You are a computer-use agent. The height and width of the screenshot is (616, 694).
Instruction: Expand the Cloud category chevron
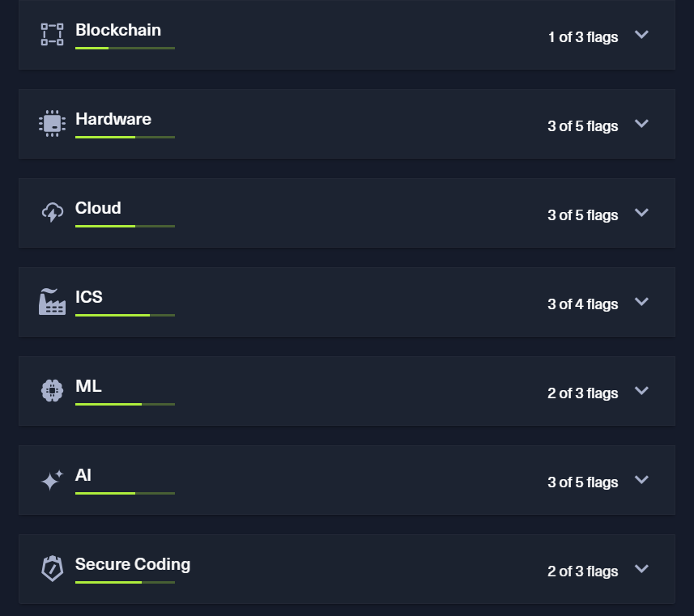click(x=641, y=212)
